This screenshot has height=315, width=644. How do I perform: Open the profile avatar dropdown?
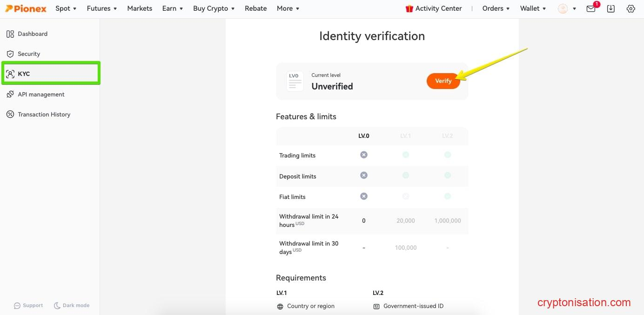(566, 8)
